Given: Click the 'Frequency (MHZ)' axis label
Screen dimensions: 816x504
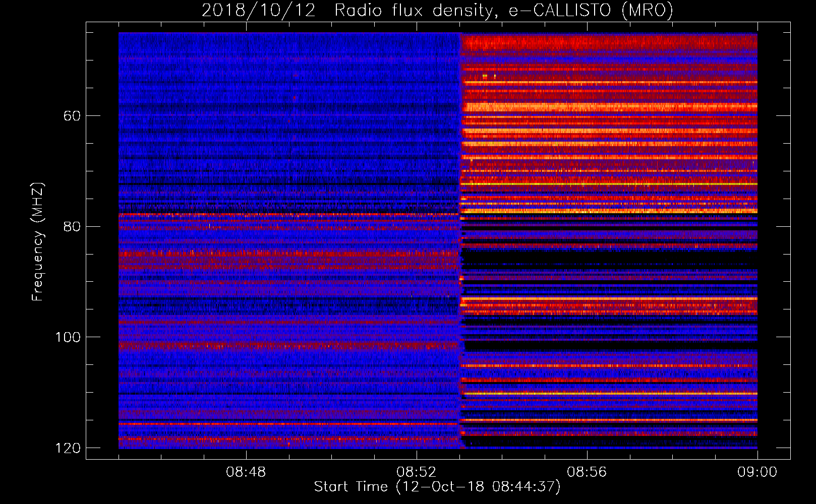Looking at the screenshot, I should [38, 242].
